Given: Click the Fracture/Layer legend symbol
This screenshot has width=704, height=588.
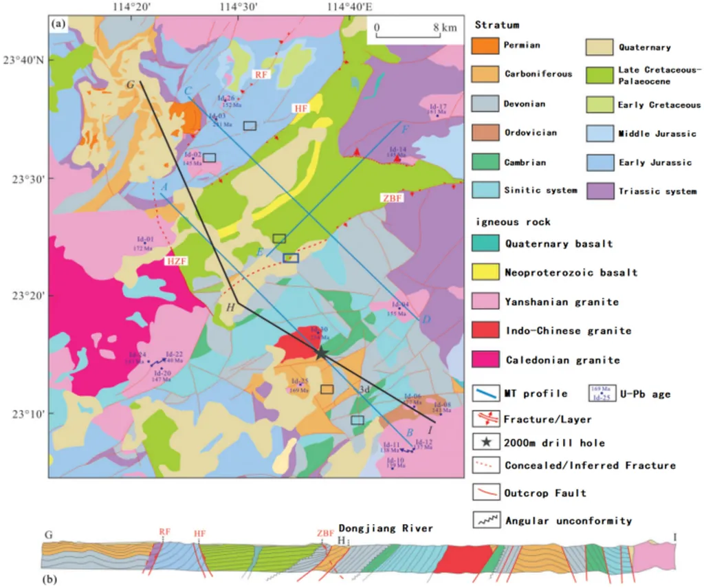Looking at the screenshot, I should point(486,417).
